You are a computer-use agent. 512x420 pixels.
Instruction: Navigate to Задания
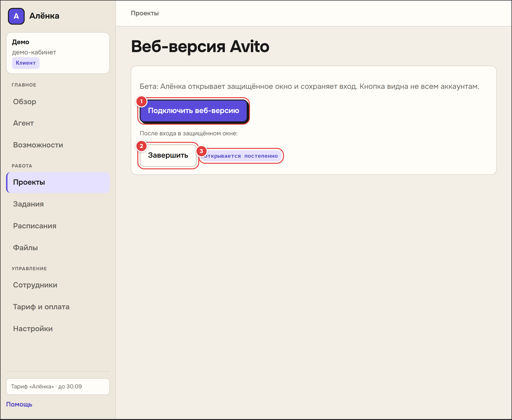tap(58, 204)
